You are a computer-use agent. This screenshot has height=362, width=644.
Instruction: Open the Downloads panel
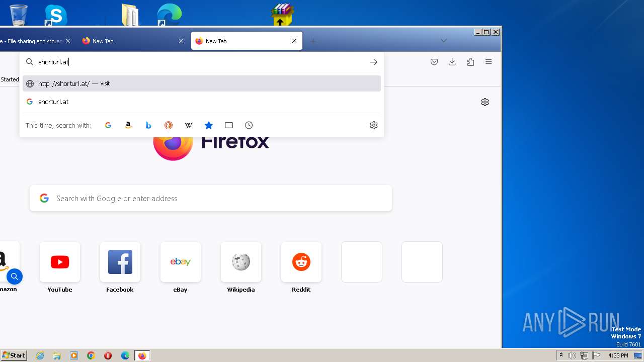pos(452,62)
